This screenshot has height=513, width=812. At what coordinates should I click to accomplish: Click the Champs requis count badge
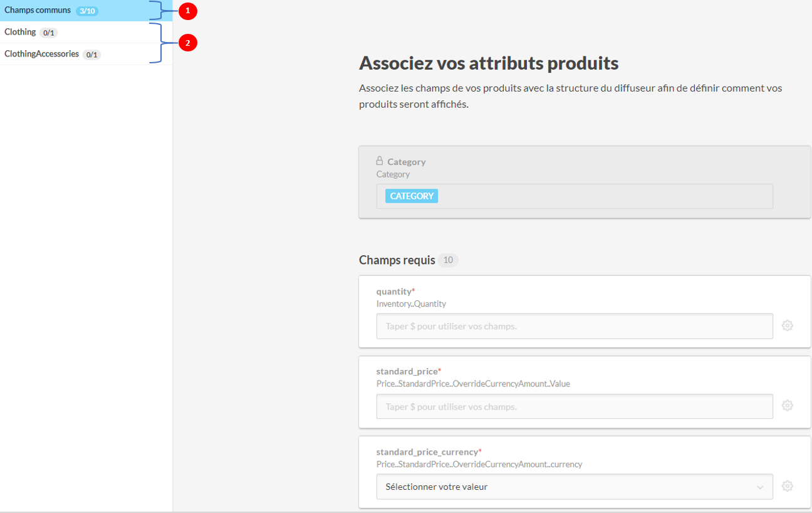[448, 260]
